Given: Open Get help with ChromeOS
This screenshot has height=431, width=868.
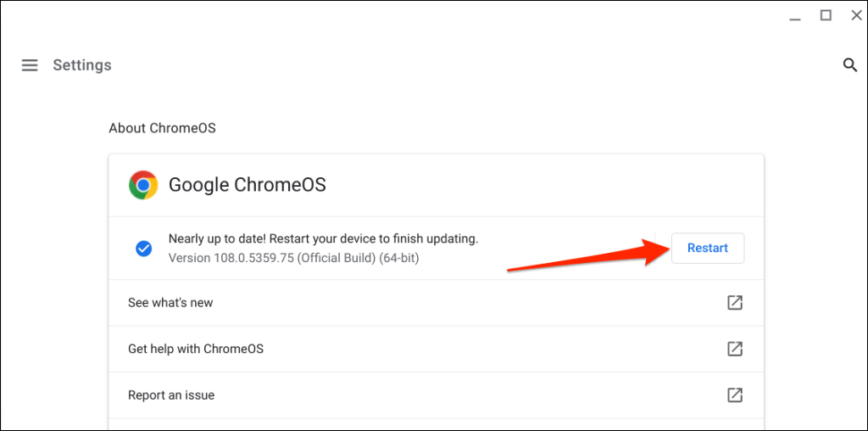Looking at the screenshot, I should 196,349.
